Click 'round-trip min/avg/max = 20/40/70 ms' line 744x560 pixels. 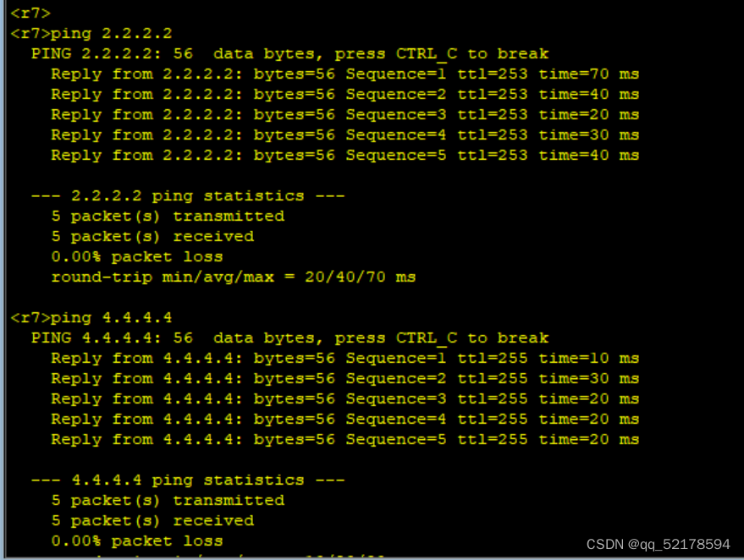233,277
